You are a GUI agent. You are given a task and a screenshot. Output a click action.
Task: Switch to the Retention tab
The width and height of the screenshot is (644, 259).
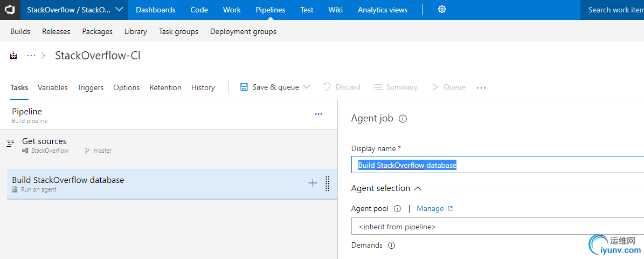click(165, 87)
